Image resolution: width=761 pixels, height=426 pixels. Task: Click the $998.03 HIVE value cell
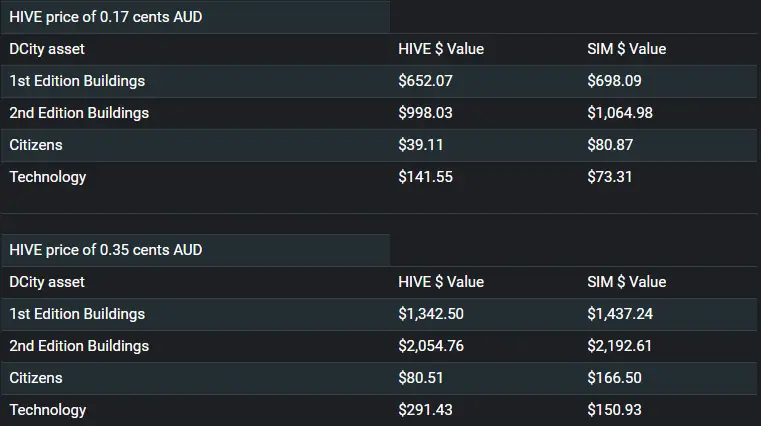[x=426, y=113]
